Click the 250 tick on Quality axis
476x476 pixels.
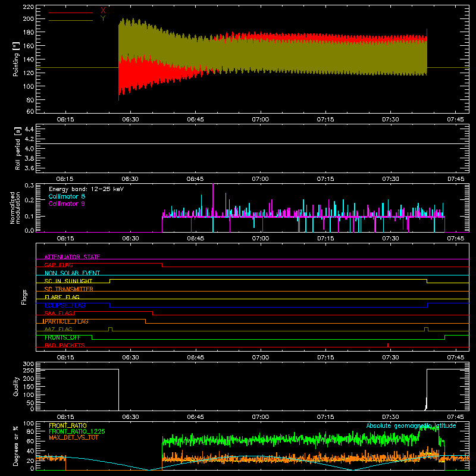click(29, 370)
